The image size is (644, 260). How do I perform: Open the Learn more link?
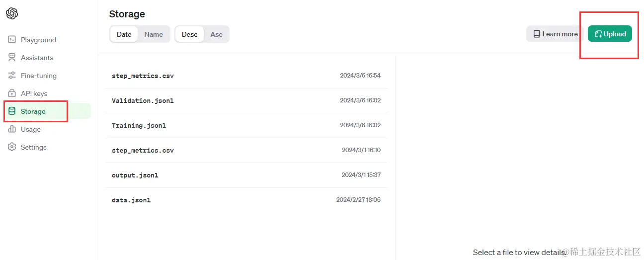click(x=555, y=34)
